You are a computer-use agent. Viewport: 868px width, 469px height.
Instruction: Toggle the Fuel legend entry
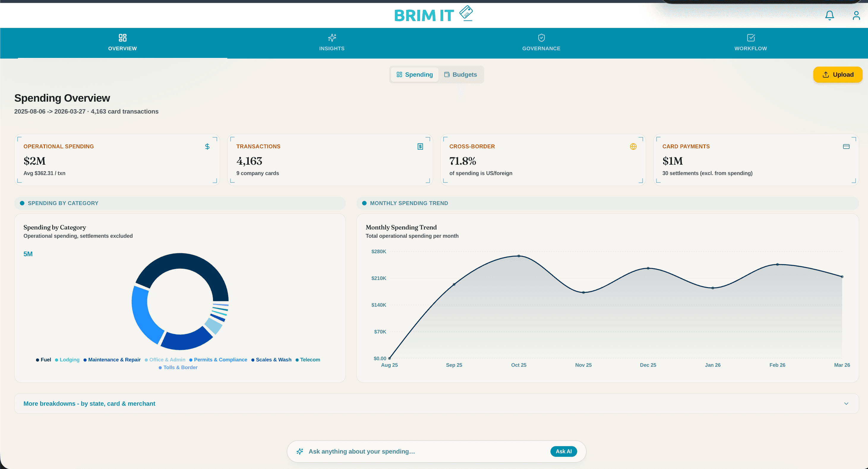pos(43,359)
